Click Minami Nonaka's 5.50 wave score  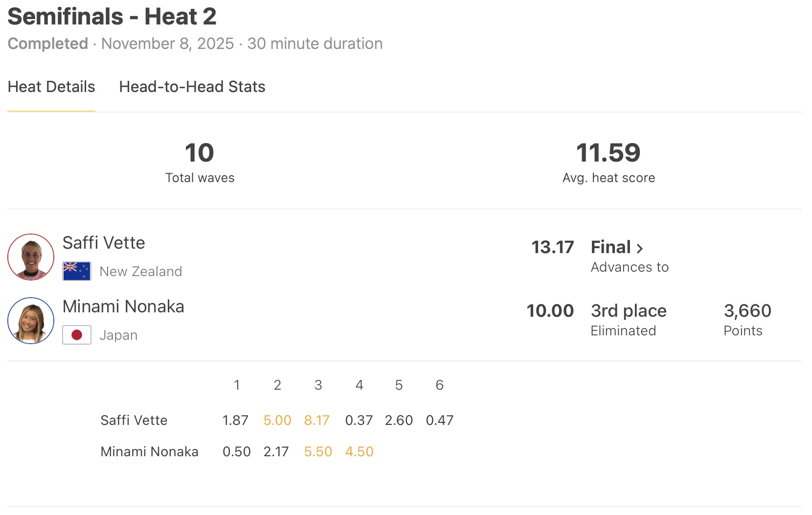click(318, 451)
